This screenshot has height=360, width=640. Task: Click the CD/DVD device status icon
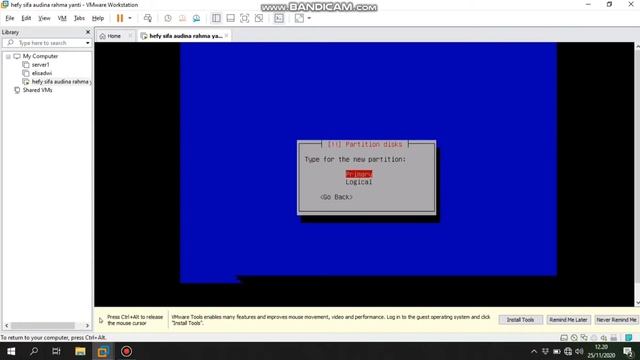[x=574, y=338]
